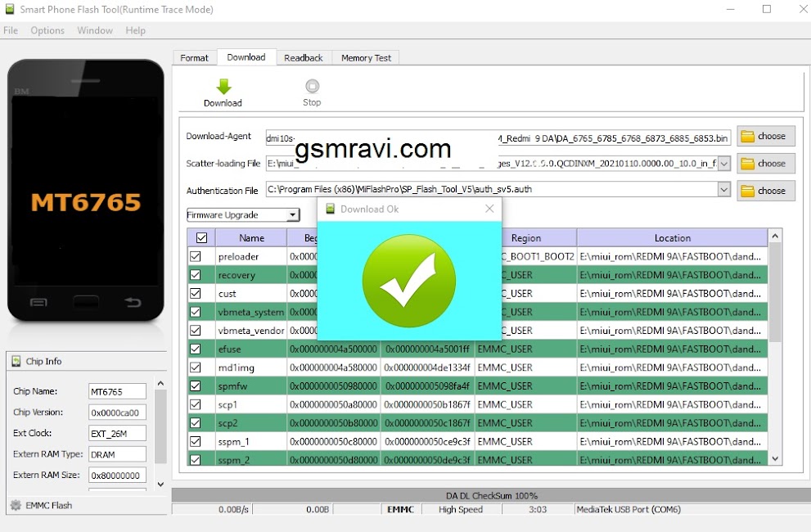Screen dimensions: 811x532
Task: Click folder icon for Download-Agent choose
Action: click(747, 136)
